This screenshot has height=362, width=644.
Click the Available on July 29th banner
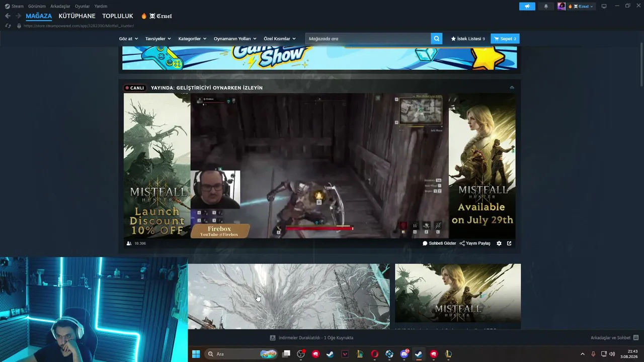[482, 165]
